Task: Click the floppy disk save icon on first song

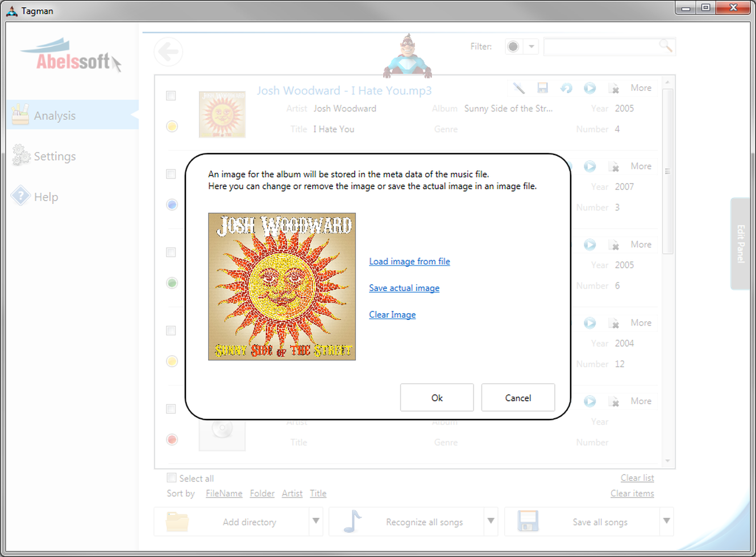Action: pos(542,88)
